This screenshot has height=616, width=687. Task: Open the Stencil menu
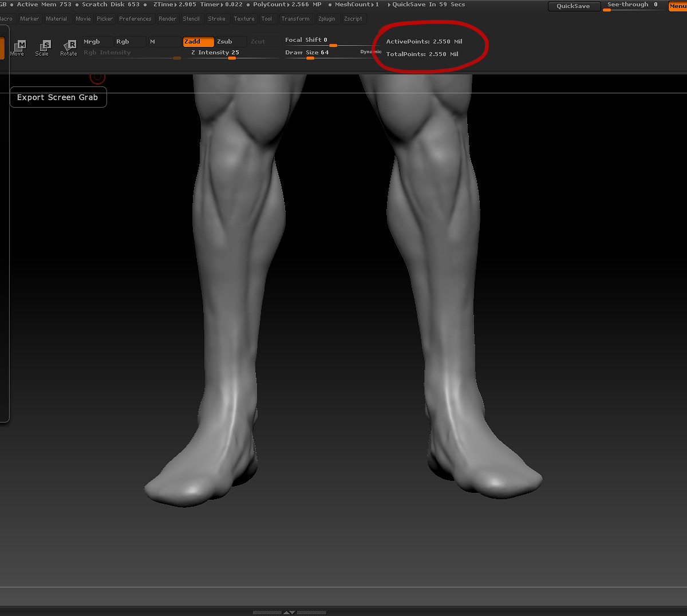point(191,19)
